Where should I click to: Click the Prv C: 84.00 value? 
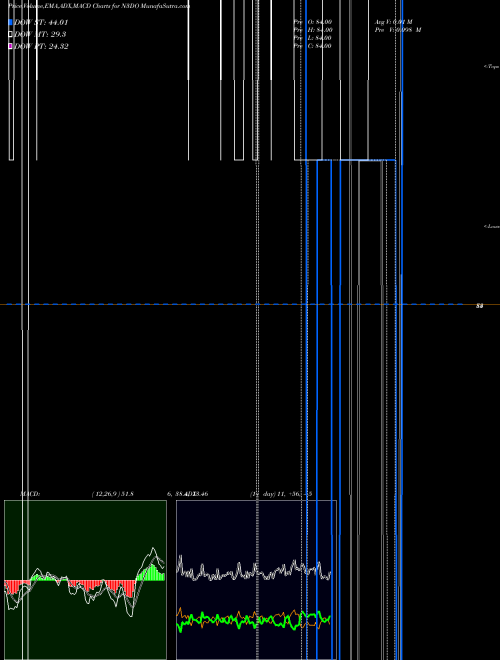(x=313, y=46)
